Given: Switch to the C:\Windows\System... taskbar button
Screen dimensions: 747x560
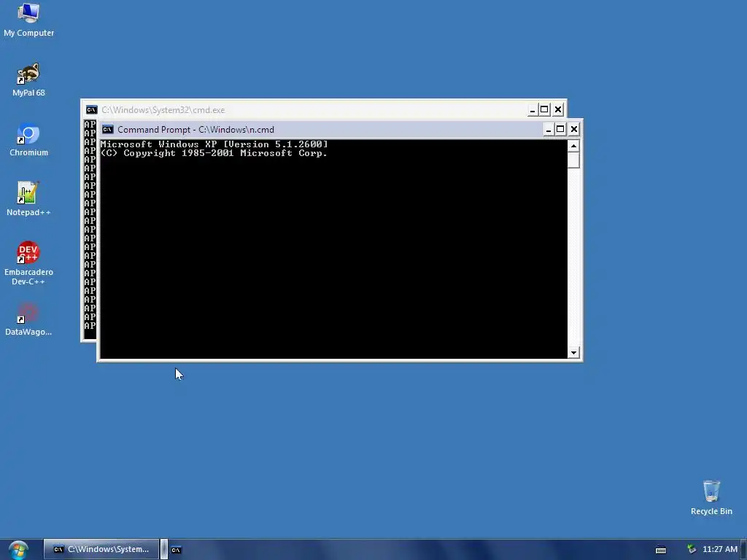Looking at the screenshot, I should point(101,549).
